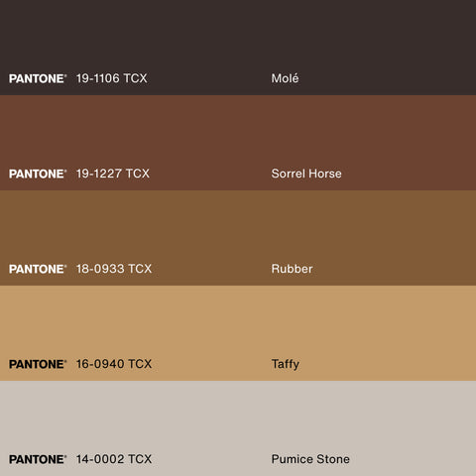Click the PANTONE logo beside 18-0933 TCX
Viewport: 476px width, 476px height.
(38, 269)
